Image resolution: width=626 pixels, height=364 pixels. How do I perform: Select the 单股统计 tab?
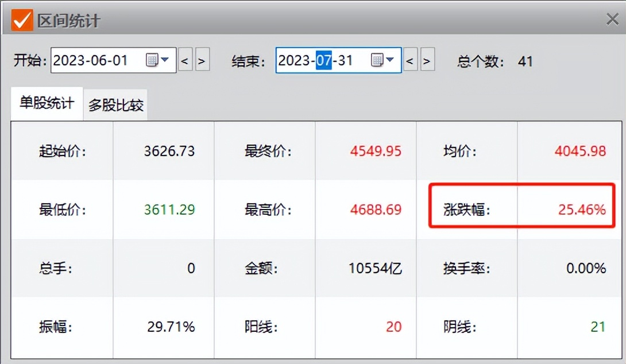(x=46, y=103)
